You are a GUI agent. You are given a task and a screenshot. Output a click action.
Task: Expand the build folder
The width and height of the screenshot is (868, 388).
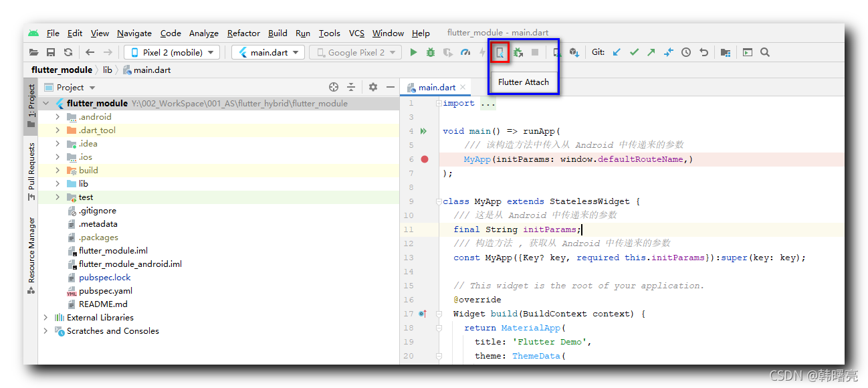click(x=58, y=171)
